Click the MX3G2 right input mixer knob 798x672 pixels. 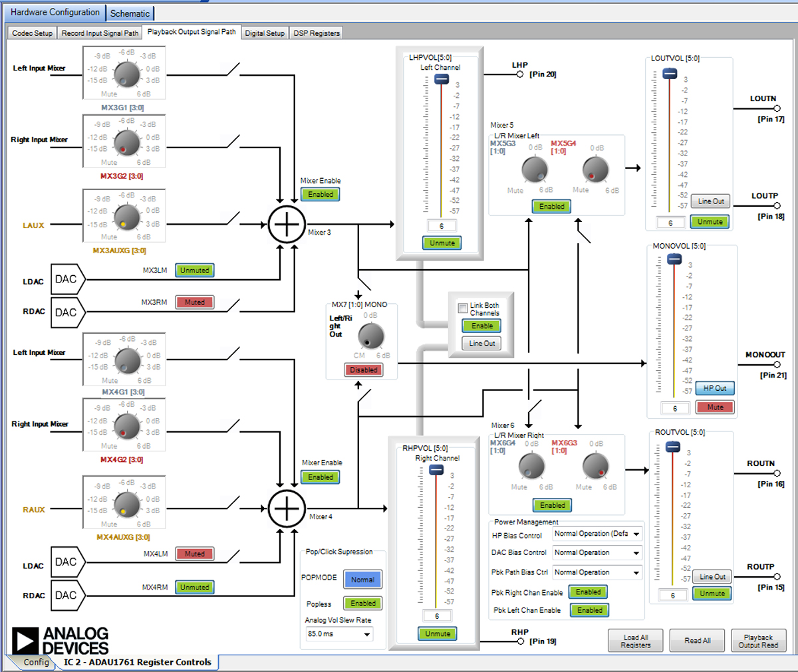click(x=126, y=142)
